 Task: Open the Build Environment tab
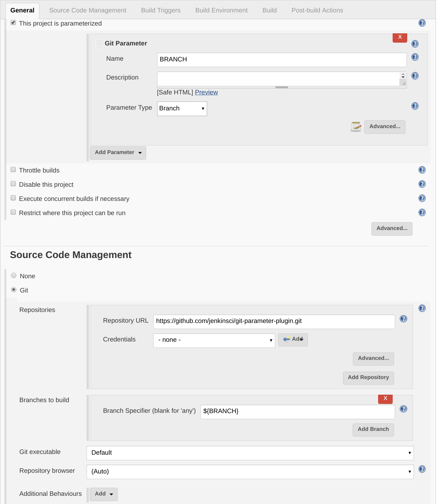(221, 10)
